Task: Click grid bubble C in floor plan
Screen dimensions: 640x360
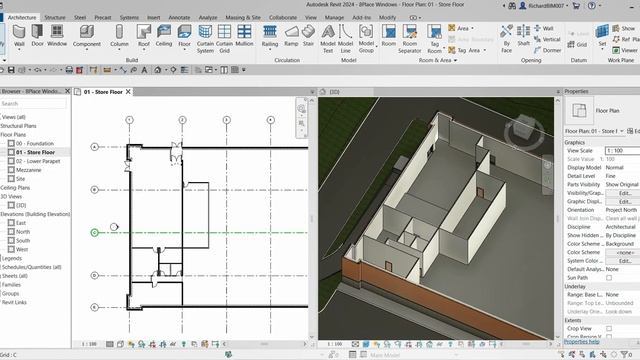Action: pyautogui.click(x=94, y=233)
